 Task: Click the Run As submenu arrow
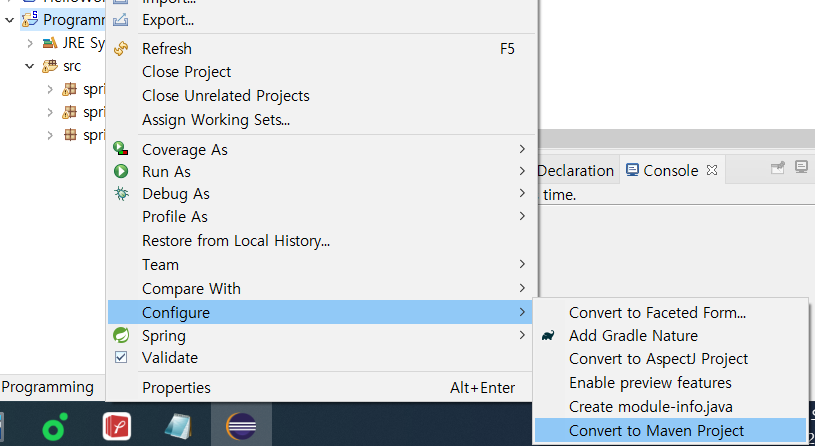click(522, 171)
